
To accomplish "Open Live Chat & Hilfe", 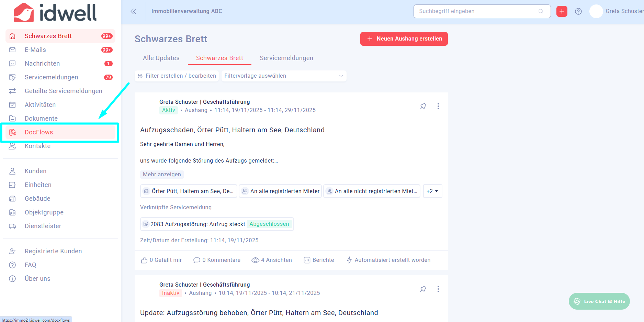I will click(599, 301).
